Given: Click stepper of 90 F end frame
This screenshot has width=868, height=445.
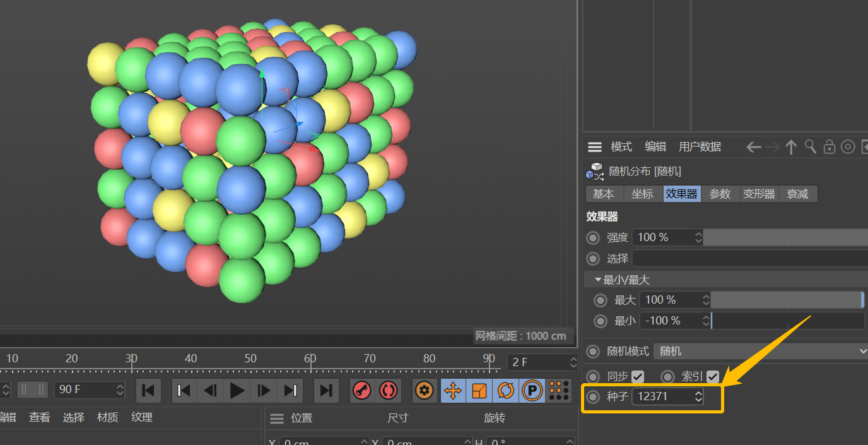Looking at the screenshot, I should 120,390.
